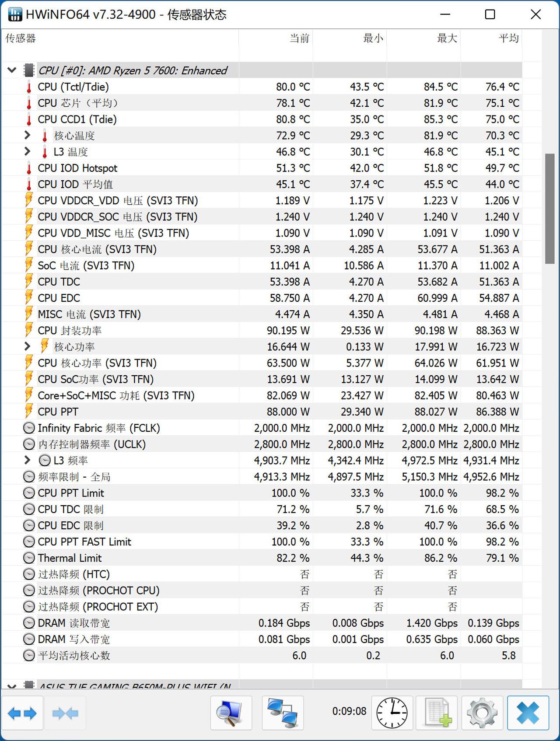Click the 84.5 °C maximum Tctl/Tdie value
Image resolution: width=560 pixels, height=741 pixels.
pyautogui.click(x=441, y=87)
